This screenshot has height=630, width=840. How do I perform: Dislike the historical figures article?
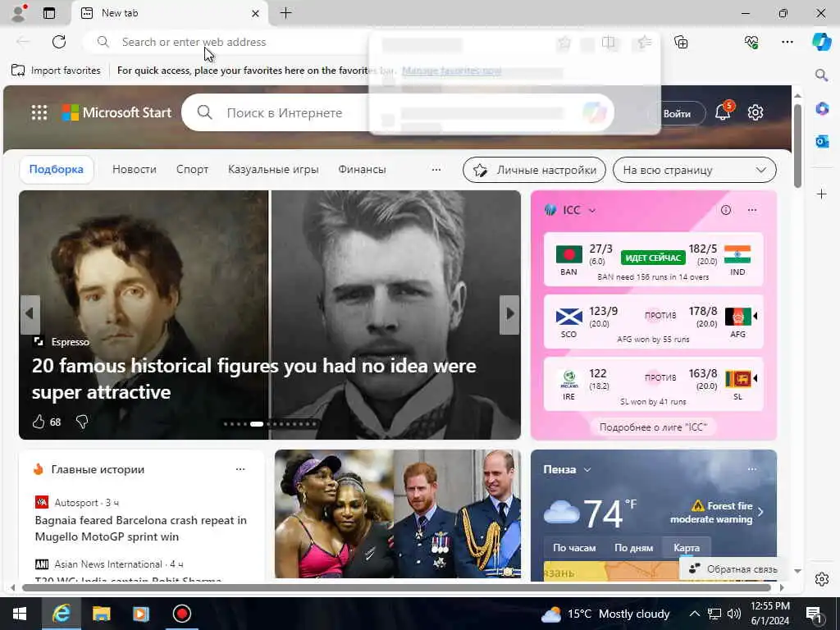point(82,422)
